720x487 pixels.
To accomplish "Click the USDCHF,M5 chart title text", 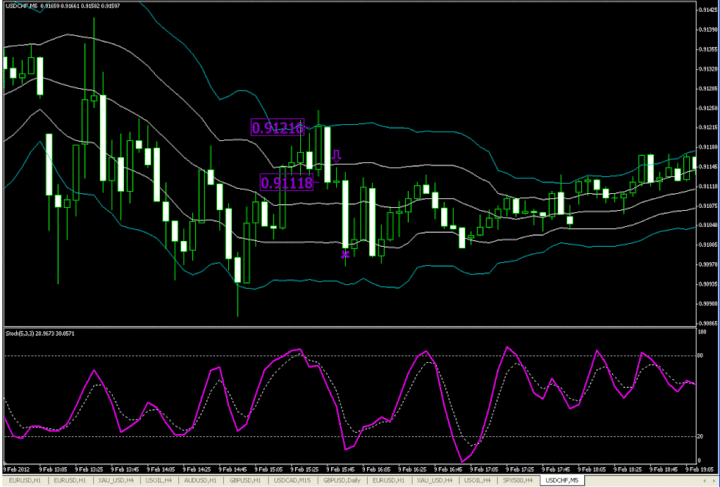I will 22,6.
